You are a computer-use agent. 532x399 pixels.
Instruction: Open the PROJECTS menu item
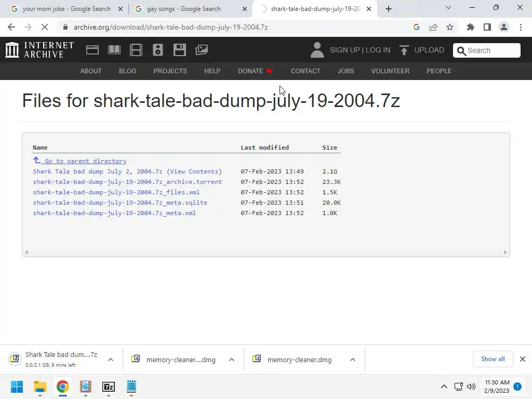coord(170,71)
